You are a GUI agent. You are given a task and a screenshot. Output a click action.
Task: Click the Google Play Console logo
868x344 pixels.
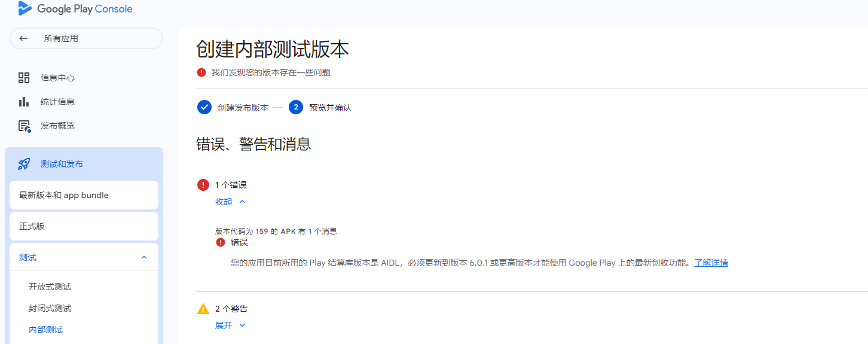click(75, 9)
